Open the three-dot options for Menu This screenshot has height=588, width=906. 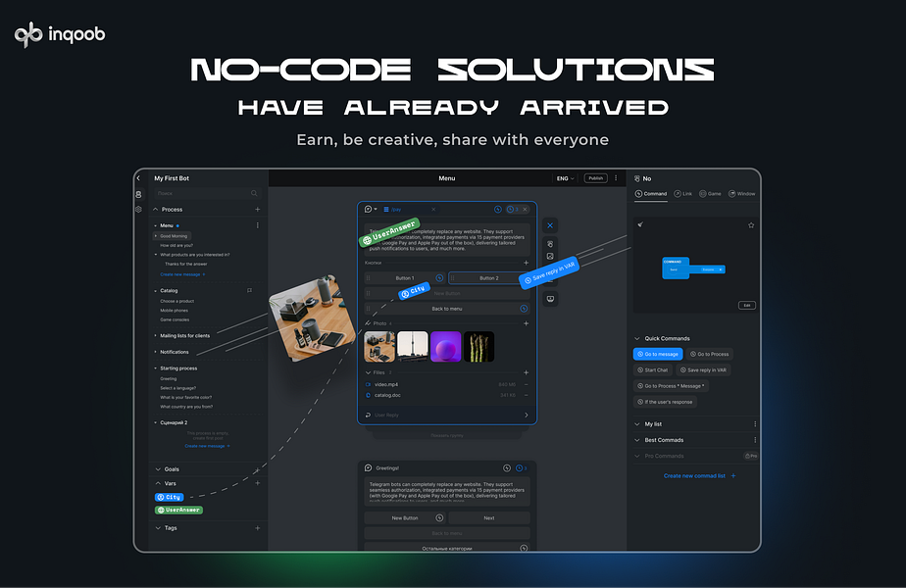pyautogui.click(x=258, y=225)
